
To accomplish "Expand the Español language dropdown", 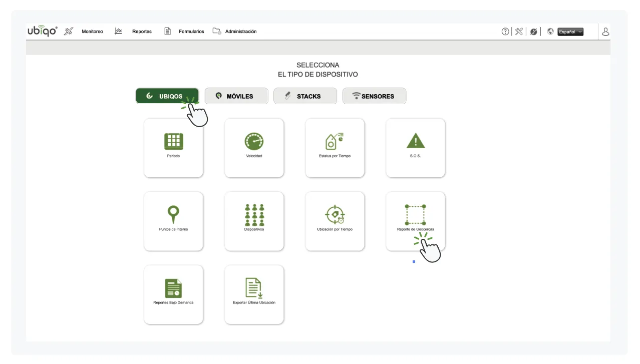I will tap(571, 32).
